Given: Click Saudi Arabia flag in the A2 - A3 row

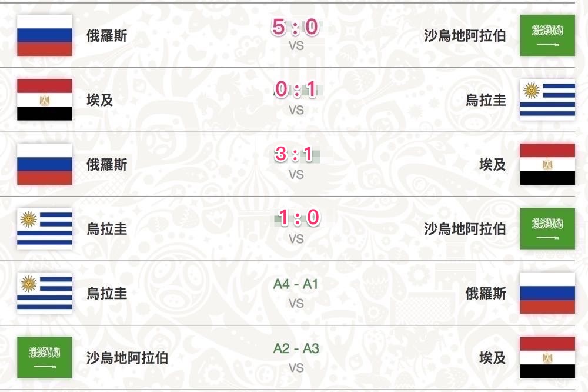Looking at the screenshot, I should 45,357.
